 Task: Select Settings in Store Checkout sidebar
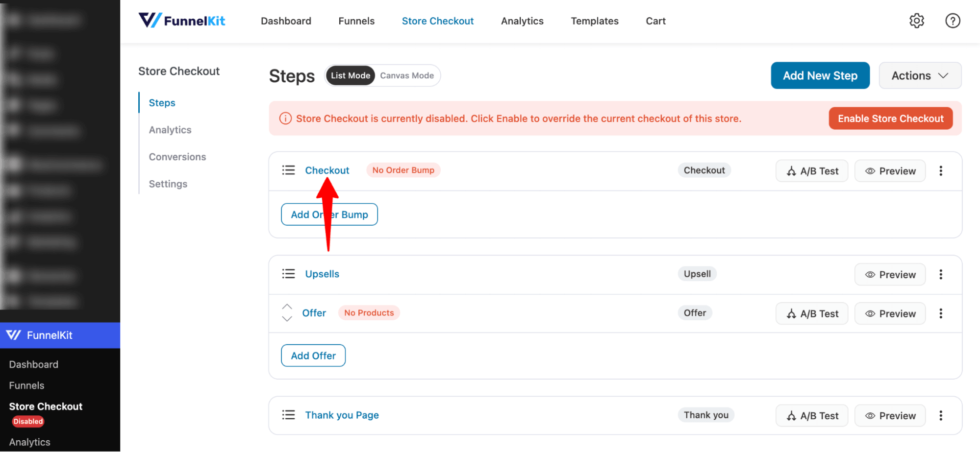point(168,184)
